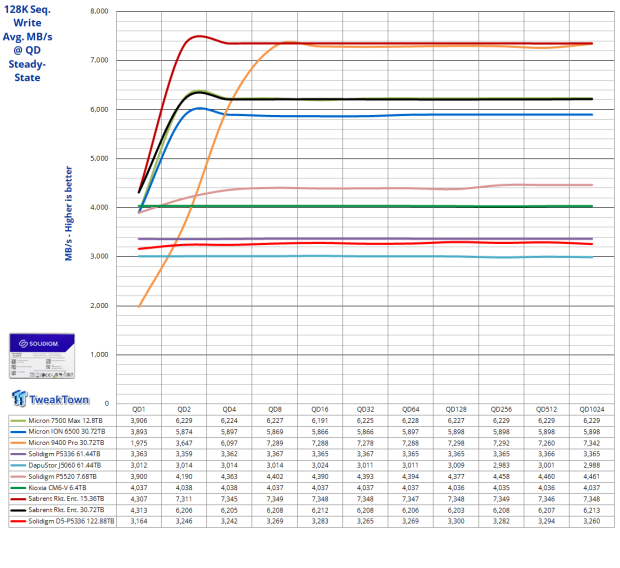Click the Micron 7500 Max QD1 value 3,906
This screenshot has height=568, width=620.
139,421
